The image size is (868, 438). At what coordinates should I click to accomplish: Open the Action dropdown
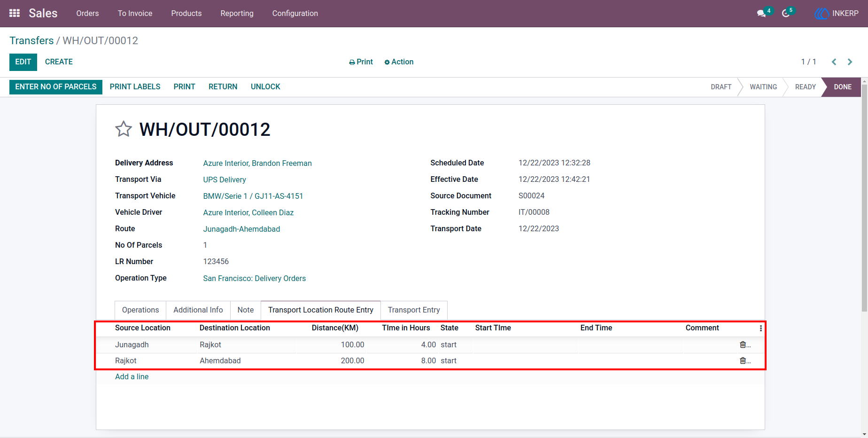click(399, 62)
